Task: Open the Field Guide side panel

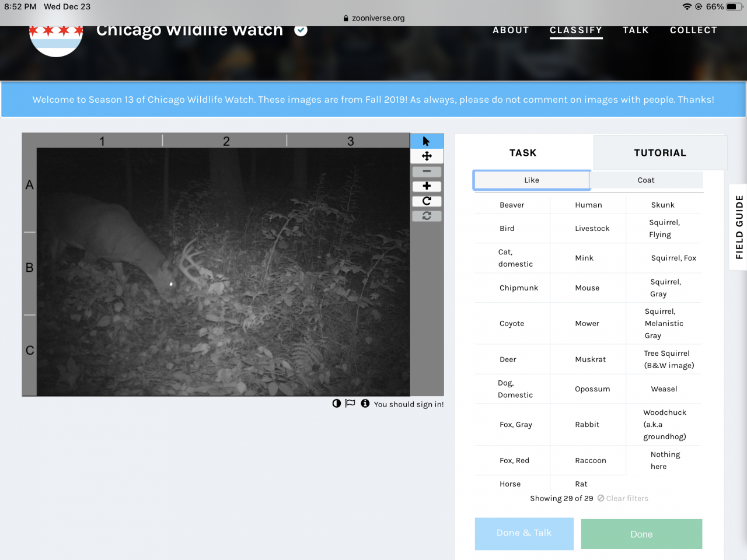Action: click(739, 227)
